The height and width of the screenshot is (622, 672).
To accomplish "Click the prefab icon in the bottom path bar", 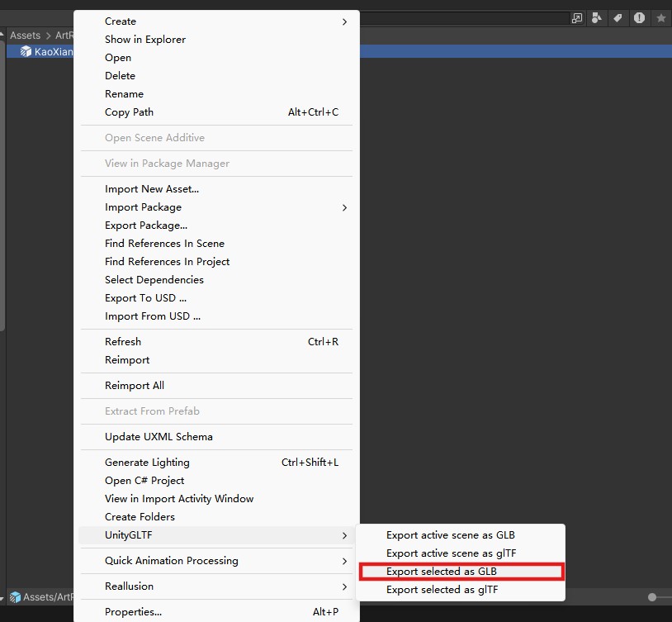I will click(15, 596).
